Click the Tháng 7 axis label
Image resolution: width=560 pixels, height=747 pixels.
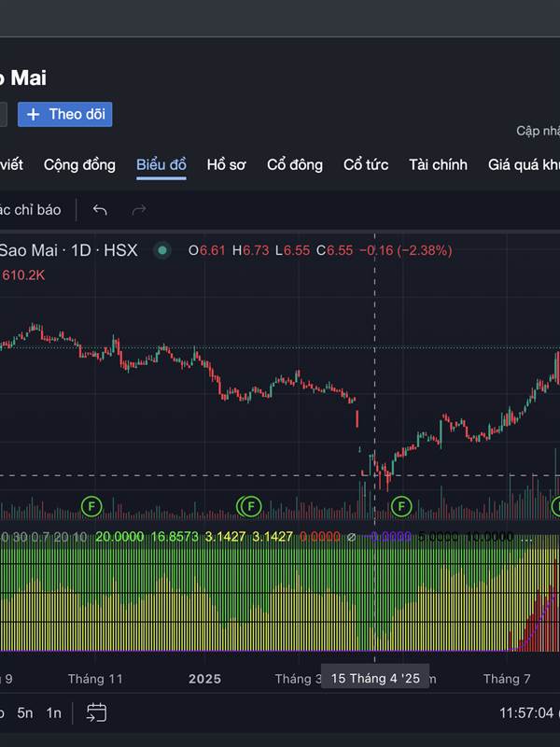tap(507, 679)
